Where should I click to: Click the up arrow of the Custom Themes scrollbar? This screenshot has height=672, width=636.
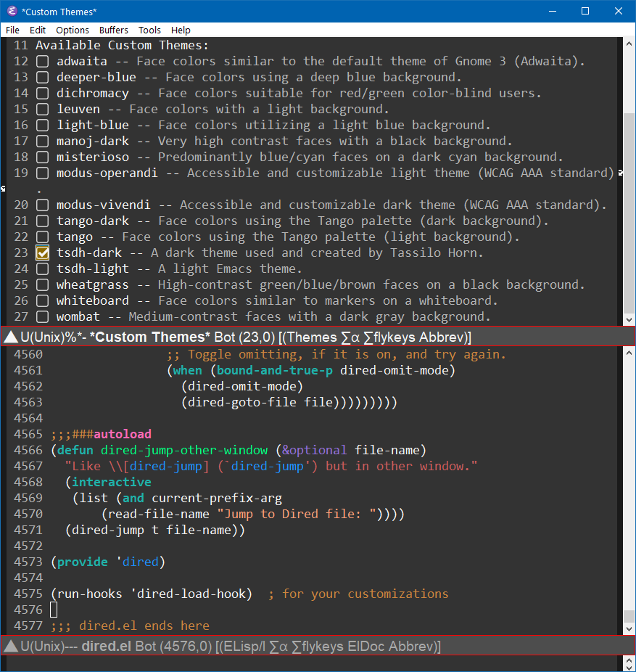tap(629, 44)
